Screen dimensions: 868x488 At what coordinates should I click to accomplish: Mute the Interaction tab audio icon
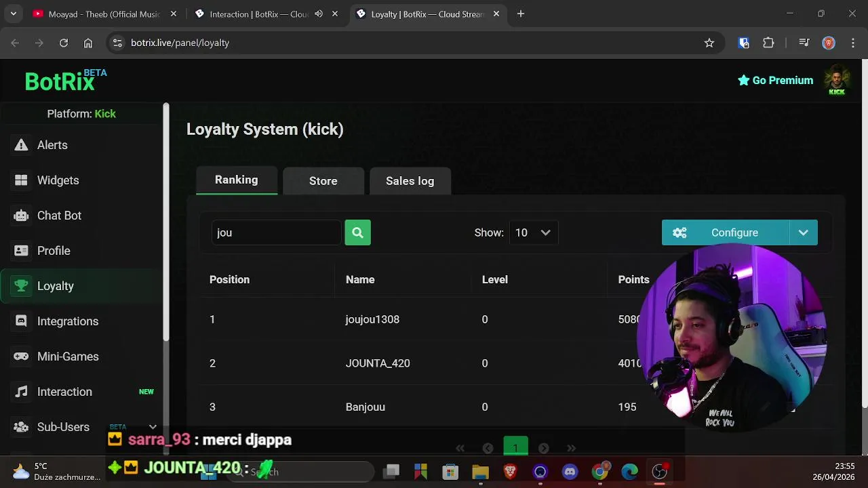pos(319,14)
